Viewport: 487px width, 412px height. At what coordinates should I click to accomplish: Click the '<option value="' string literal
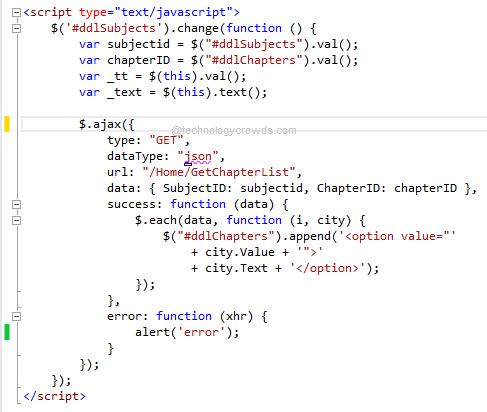(x=397, y=236)
